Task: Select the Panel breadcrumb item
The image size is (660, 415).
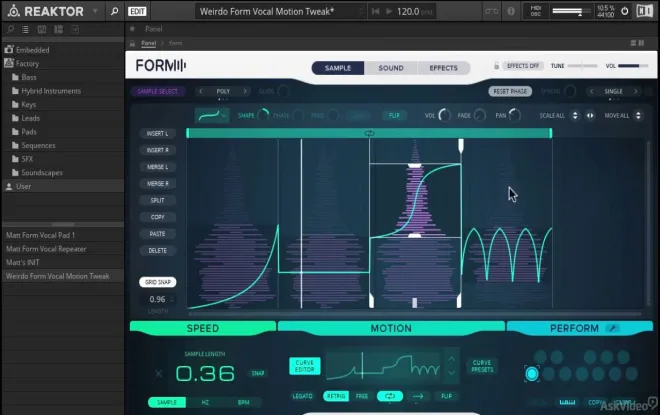Action: coord(149,43)
